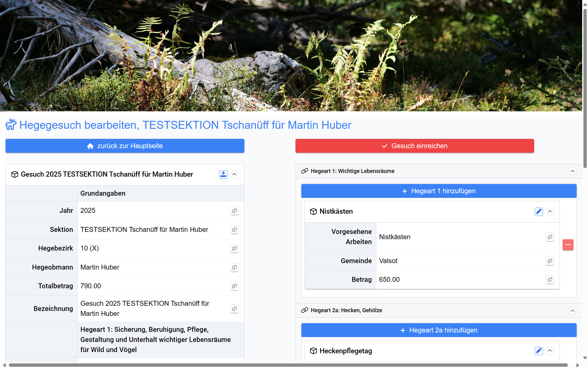Collapse the Gesuch 2025 panel
588x368 pixels.
pyautogui.click(x=234, y=174)
